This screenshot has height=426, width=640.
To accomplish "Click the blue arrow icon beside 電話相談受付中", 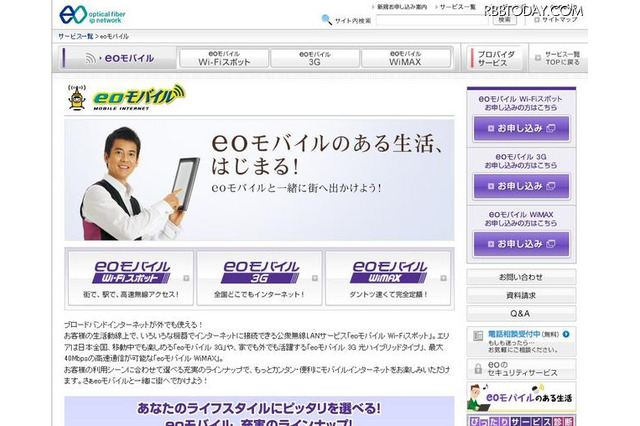I will [566, 334].
